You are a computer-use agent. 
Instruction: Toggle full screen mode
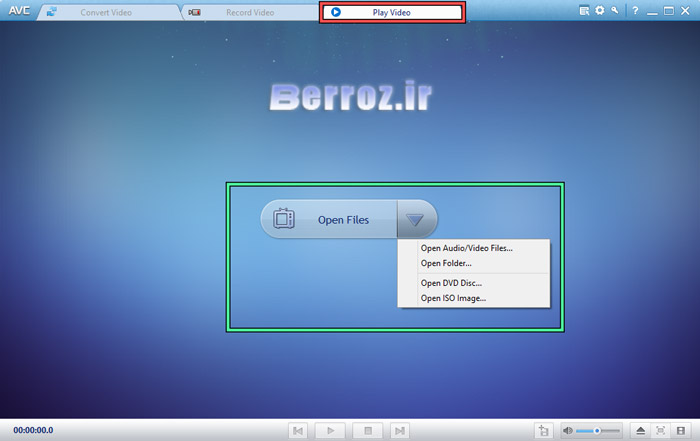(x=661, y=431)
